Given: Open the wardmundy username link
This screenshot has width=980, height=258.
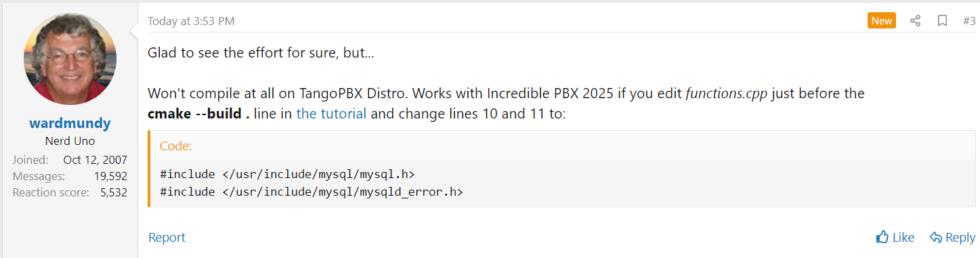Looking at the screenshot, I should pos(70,124).
